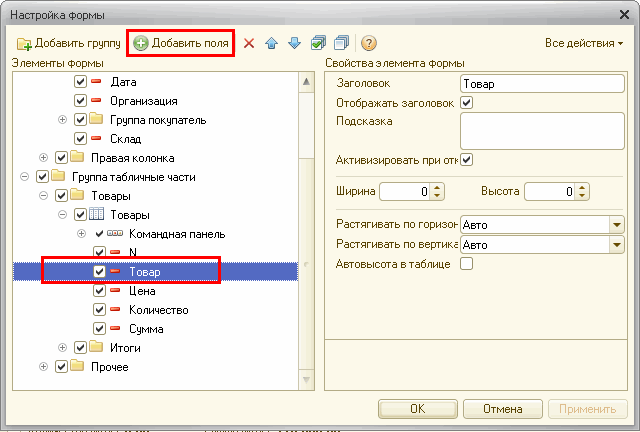
Task: Click tree scrollbar up arrow
Action: (x=307, y=82)
